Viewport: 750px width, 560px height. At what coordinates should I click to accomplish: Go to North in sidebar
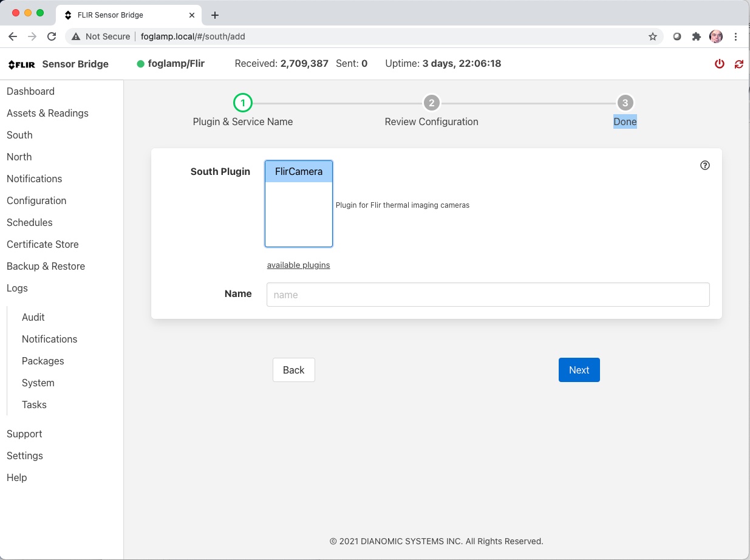coord(19,157)
